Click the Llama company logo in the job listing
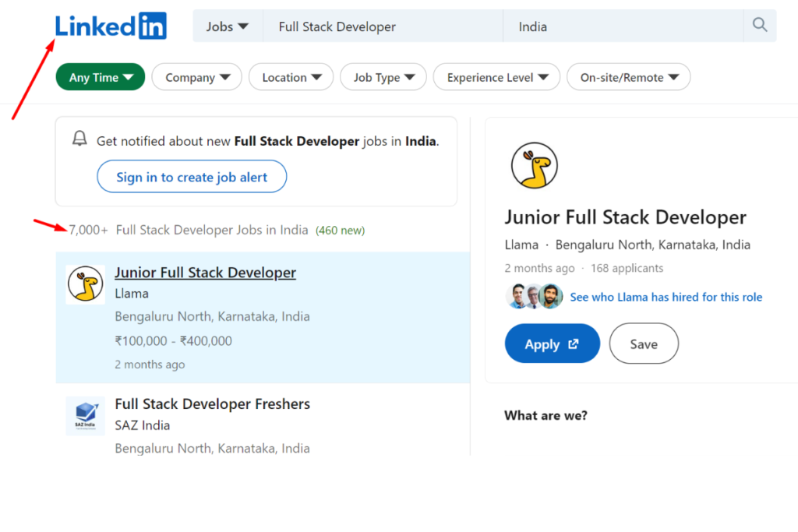 (86, 284)
